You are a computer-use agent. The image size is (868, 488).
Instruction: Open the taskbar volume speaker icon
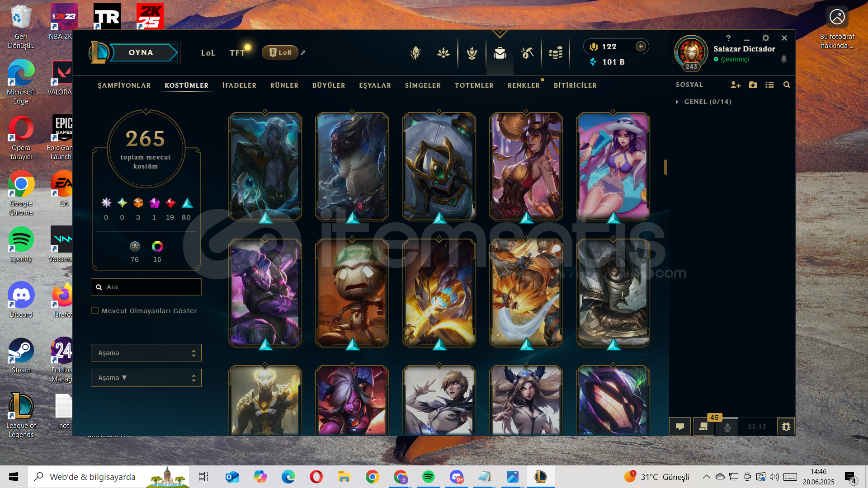pyautogui.click(x=774, y=477)
